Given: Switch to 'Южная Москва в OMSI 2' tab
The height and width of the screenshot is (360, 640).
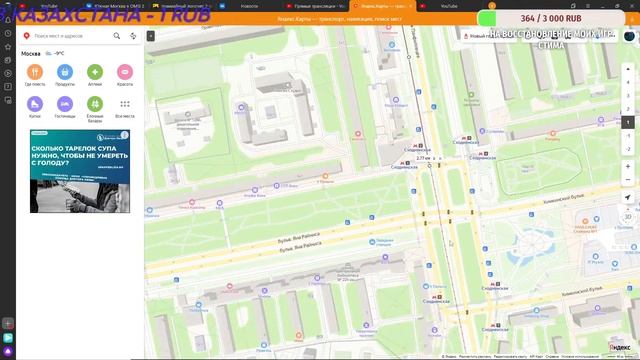Looking at the screenshot, I should coord(116,6).
